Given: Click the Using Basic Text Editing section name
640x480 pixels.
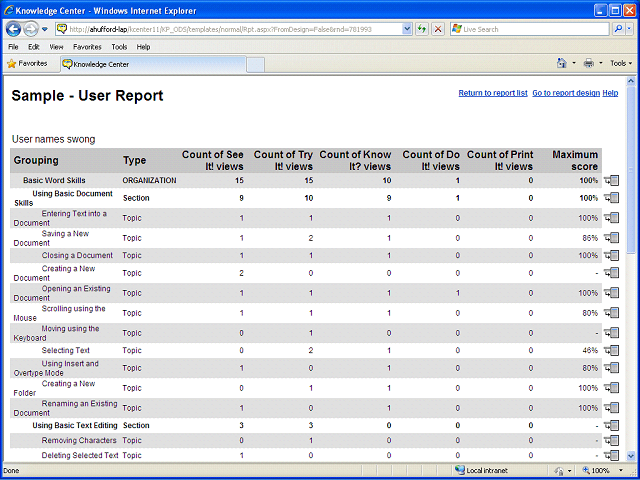Looking at the screenshot, I should coord(75,425).
